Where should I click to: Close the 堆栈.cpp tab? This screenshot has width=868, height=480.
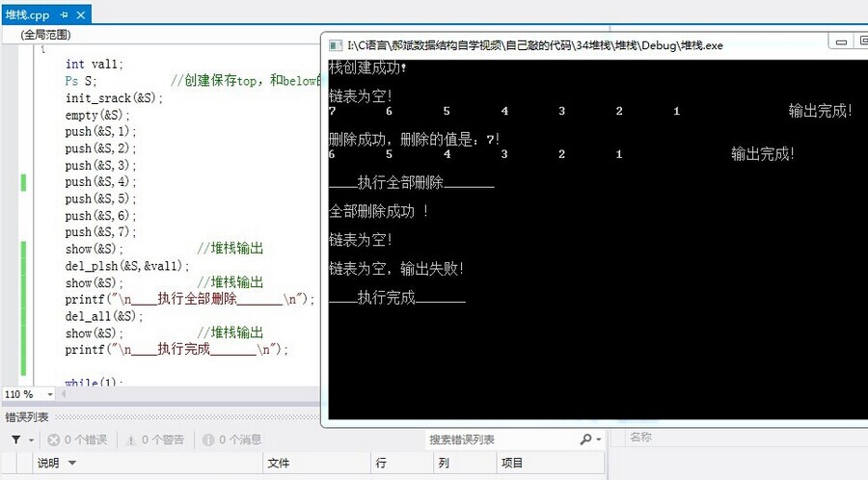(x=80, y=14)
